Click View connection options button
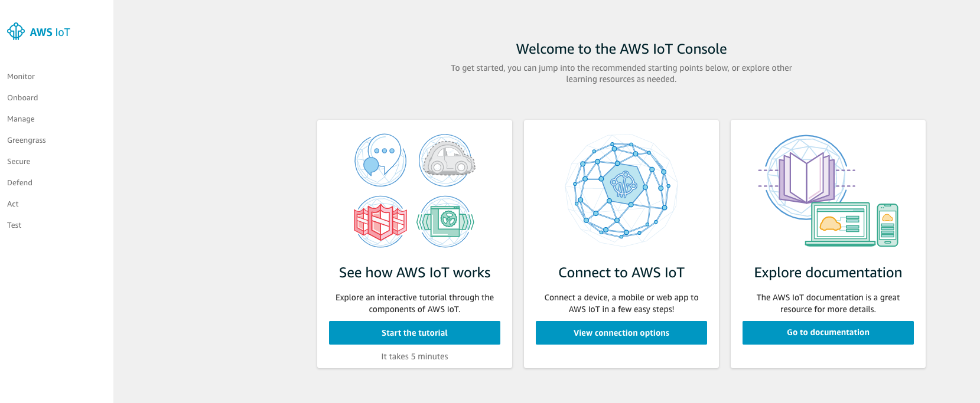This screenshot has height=403, width=980. tap(621, 333)
